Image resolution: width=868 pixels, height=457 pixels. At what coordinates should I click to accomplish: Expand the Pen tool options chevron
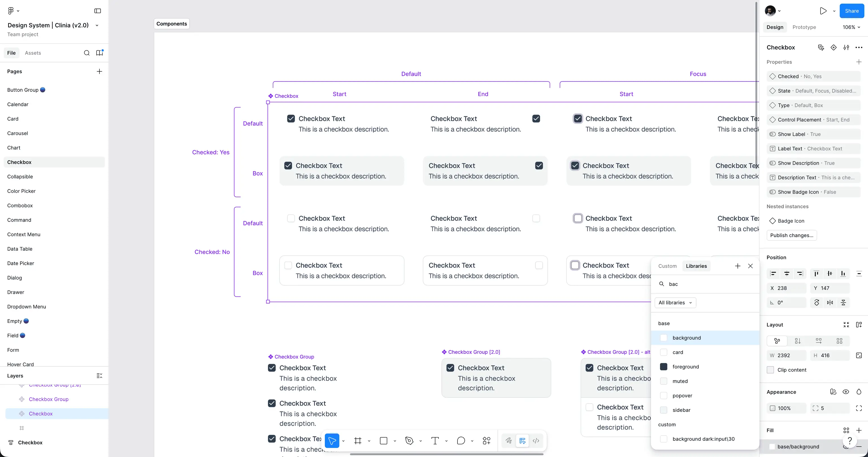click(420, 441)
